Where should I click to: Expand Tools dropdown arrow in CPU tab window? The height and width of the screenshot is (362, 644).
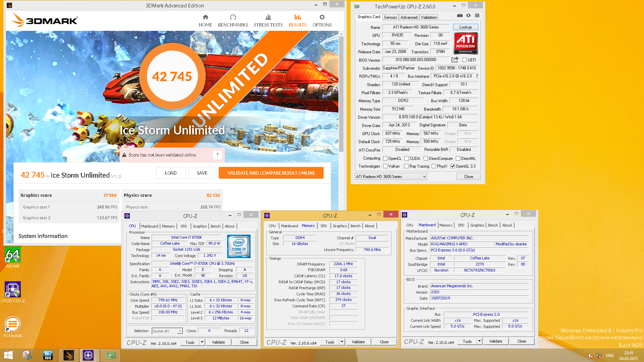202,342
